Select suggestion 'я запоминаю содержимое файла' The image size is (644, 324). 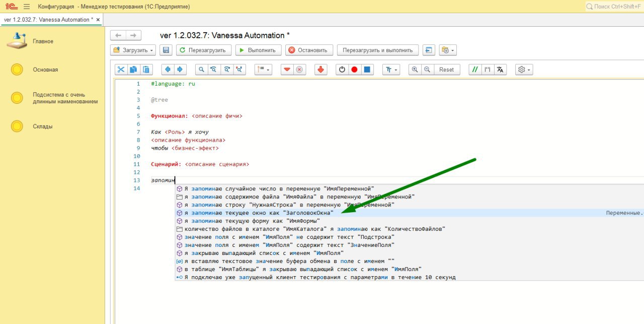coord(410,197)
